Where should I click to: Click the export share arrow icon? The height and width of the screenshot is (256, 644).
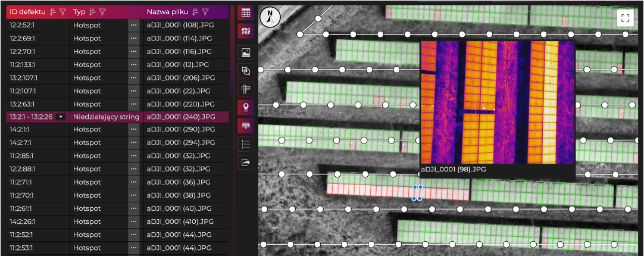coord(246,163)
